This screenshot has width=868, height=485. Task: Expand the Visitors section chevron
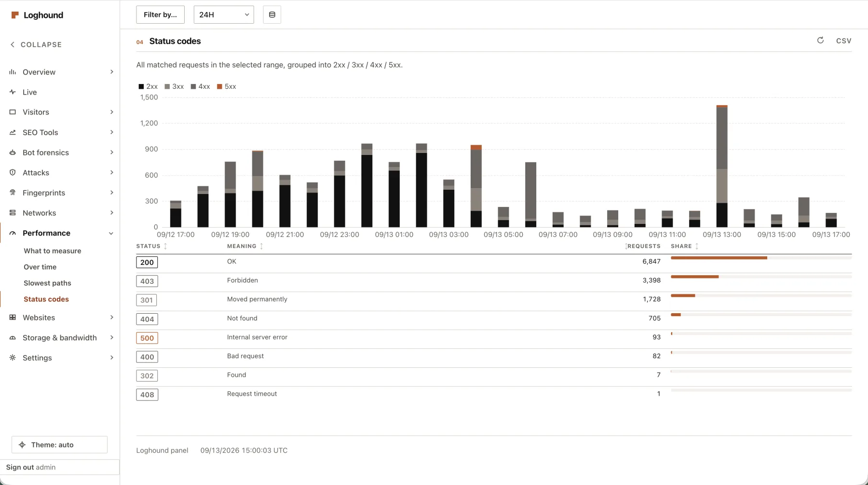(x=112, y=112)
